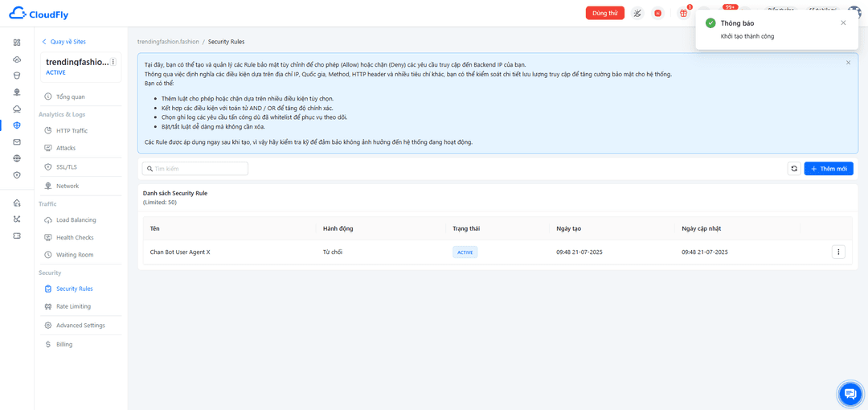Open the bucket storage icon in the far-left rail
Image resolution: width=868 pixels, height=410 pixels.
[x=17, y=76]
